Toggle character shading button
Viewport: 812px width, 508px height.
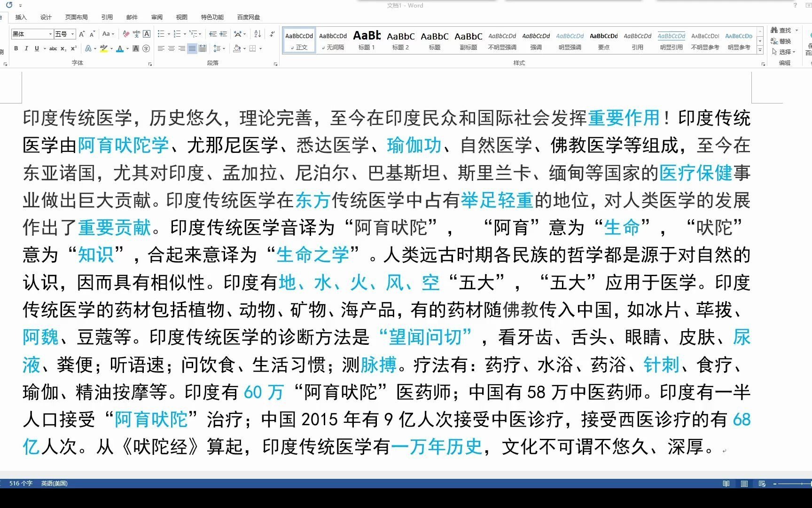coord(136,48)
